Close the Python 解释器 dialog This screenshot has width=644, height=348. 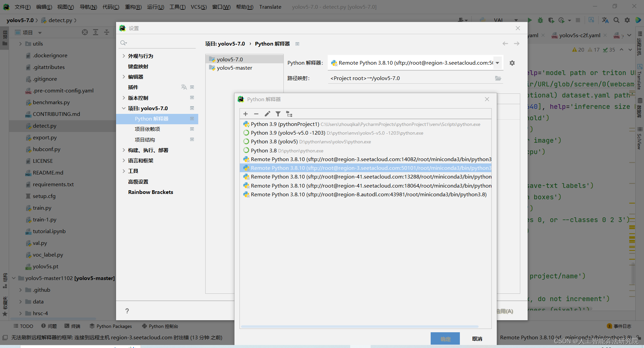(x=487, y=99)
